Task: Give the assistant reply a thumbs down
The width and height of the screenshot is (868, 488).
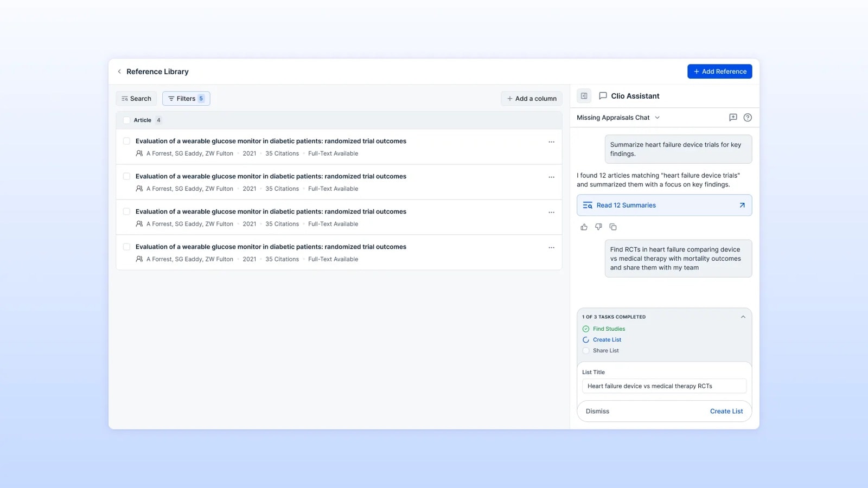Action: (x=598, y=227)
